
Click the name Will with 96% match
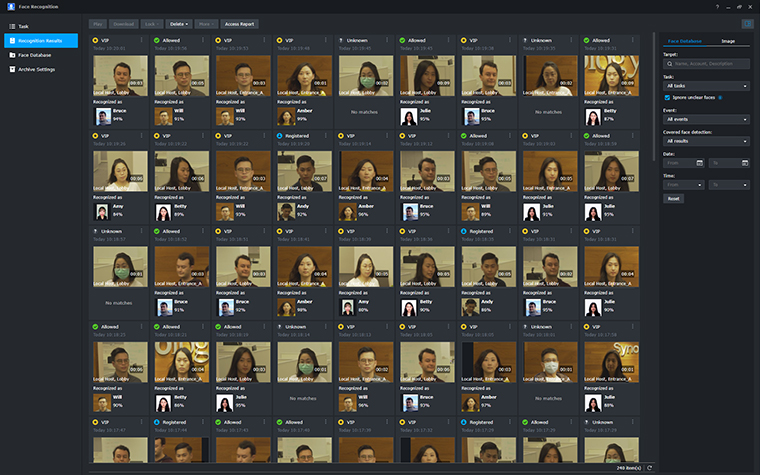point(363,397)
